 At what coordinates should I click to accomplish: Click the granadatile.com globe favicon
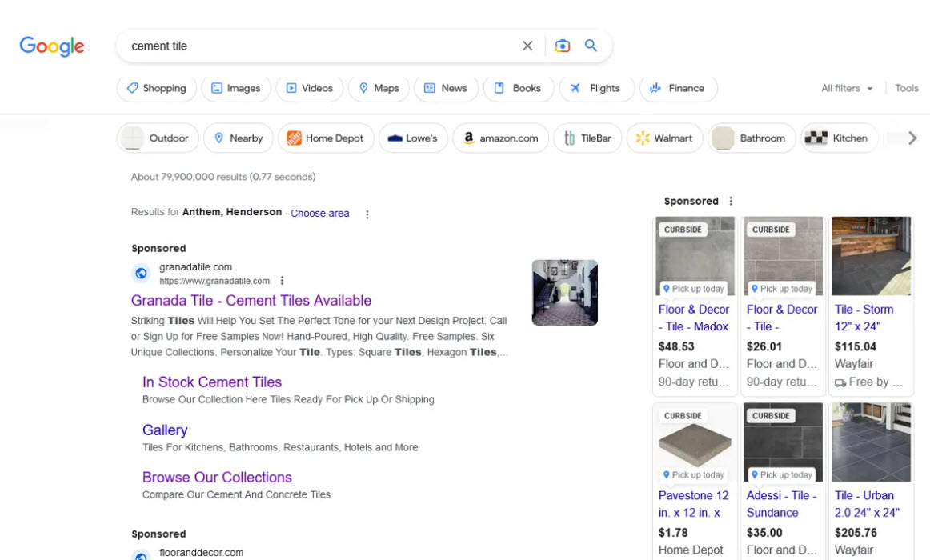pos(141,273)
